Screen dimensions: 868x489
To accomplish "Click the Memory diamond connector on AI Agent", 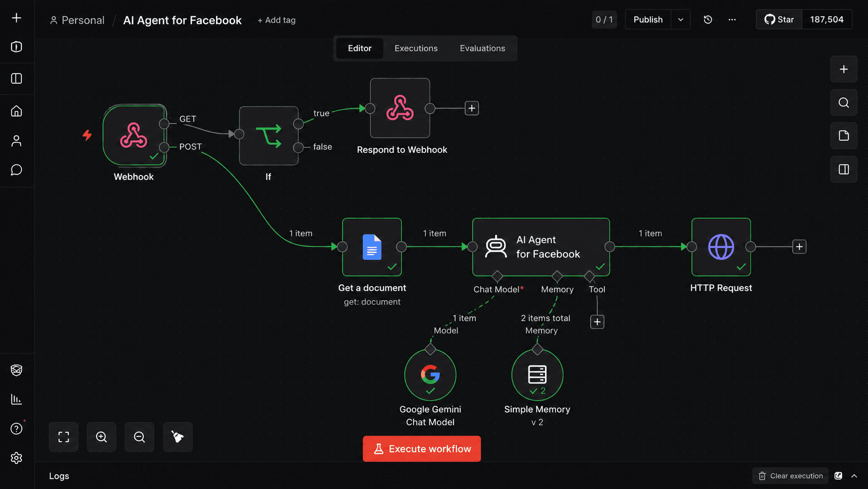I will (x=557, y=275).
